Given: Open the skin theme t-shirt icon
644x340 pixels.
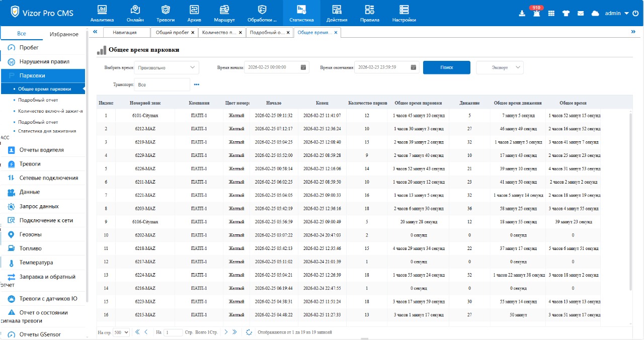Looking at the screenshot, I should coord(566,14).
